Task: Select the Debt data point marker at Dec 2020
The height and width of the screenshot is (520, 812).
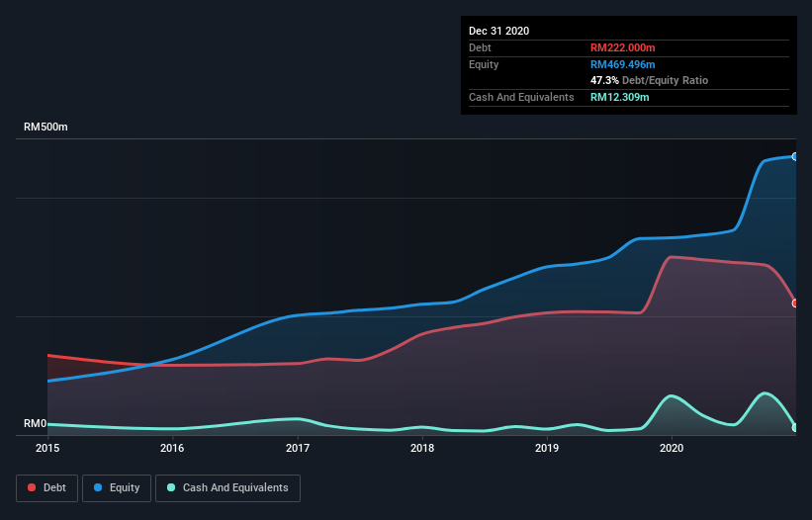Action: click(x=795, y=303)
